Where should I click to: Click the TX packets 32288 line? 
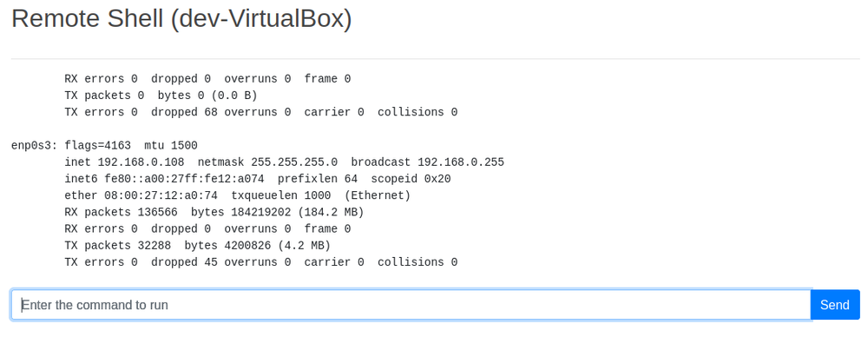click(x=198, y=246)
